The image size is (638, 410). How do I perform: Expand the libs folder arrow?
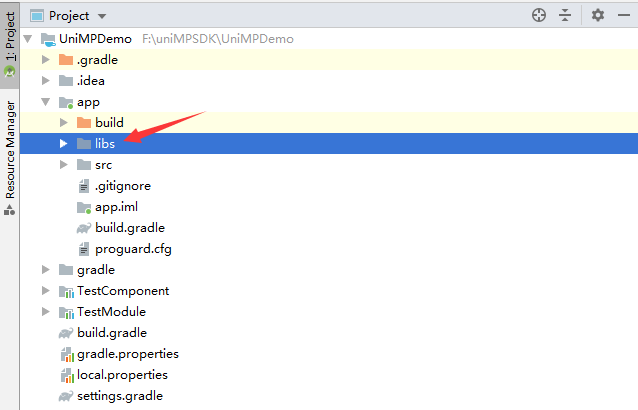[x=63, y=144]
